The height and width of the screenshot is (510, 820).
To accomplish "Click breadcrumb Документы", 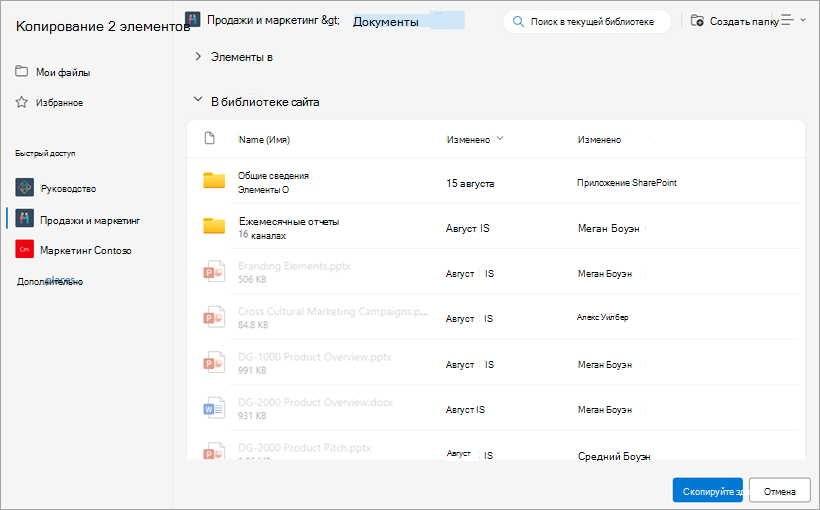I will point(385,21).
